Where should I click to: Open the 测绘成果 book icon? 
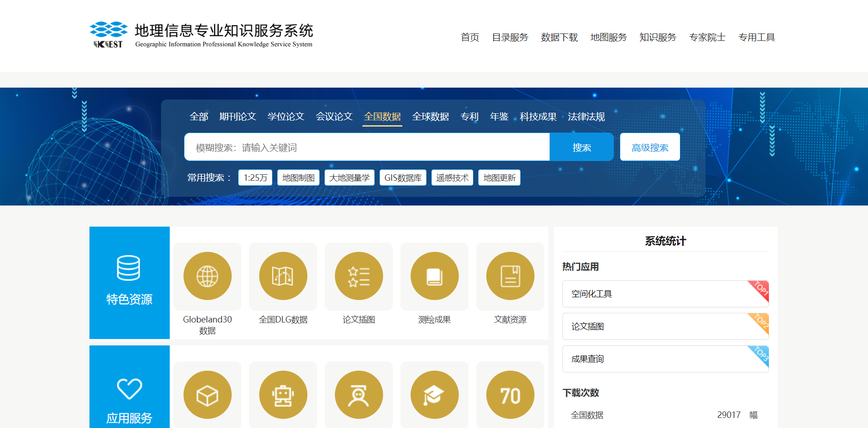(x=434, y=276)
